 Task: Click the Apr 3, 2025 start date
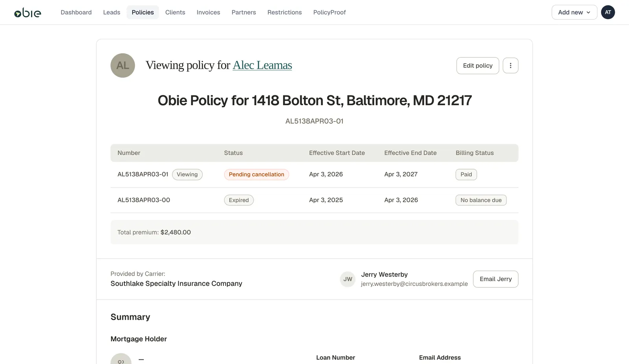pyautogui.click(x=326, y=200)
